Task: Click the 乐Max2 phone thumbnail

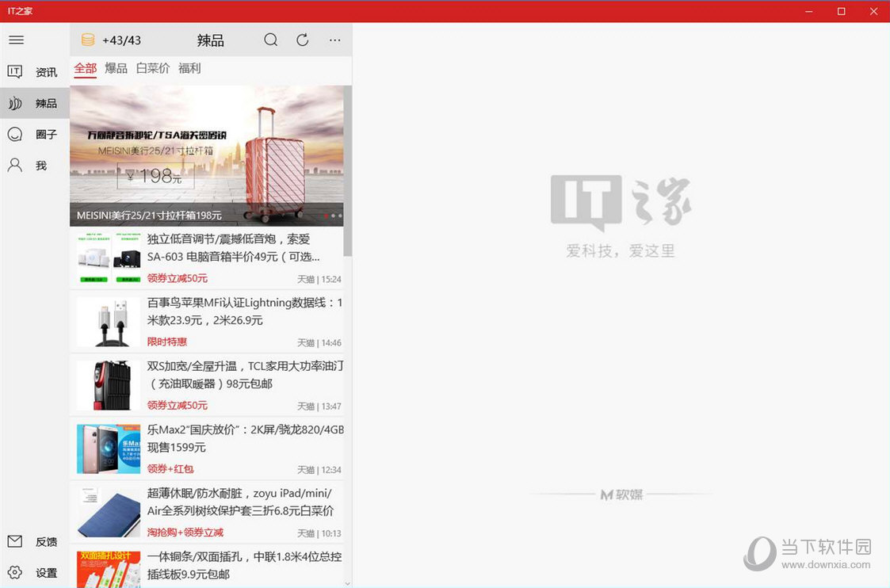Action: pyautogui.click(x=109, y=449)
